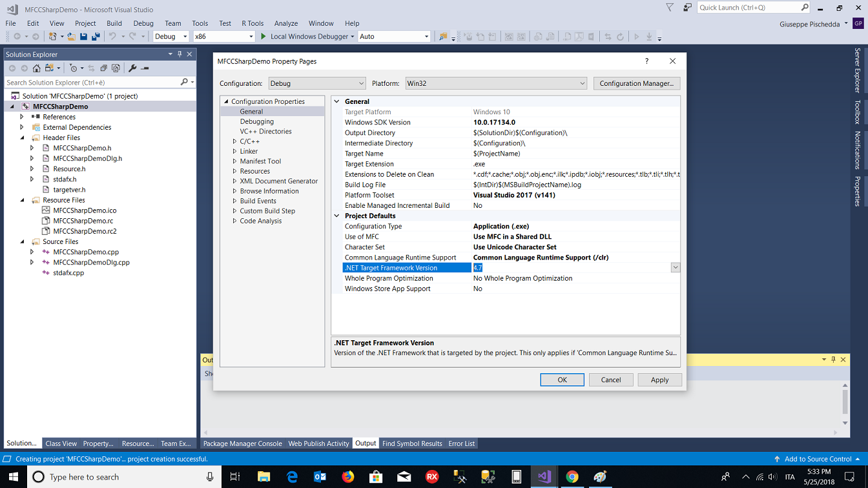This screenshot has width=868, height=488.
Task: Click the Windows Start button
Action: click(x=13, y=477)
